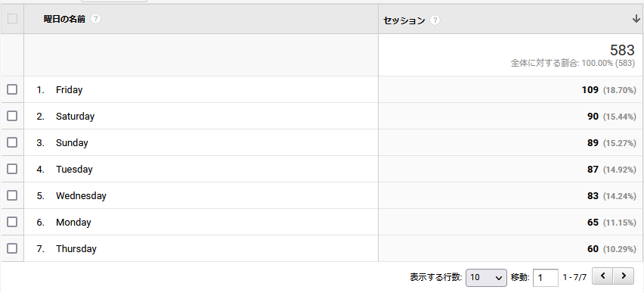Go to the next page arrow

624,276
